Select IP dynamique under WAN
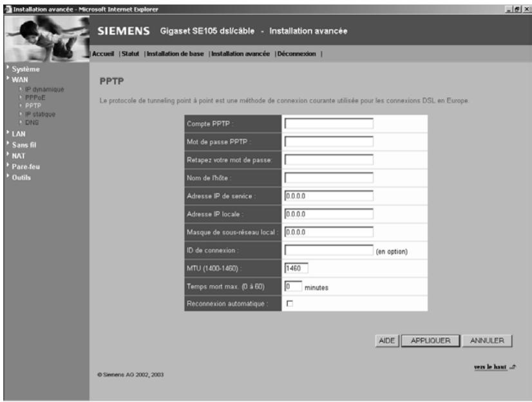Image resolution: width=532 pixels, height=402 pixels. point(44,90)
